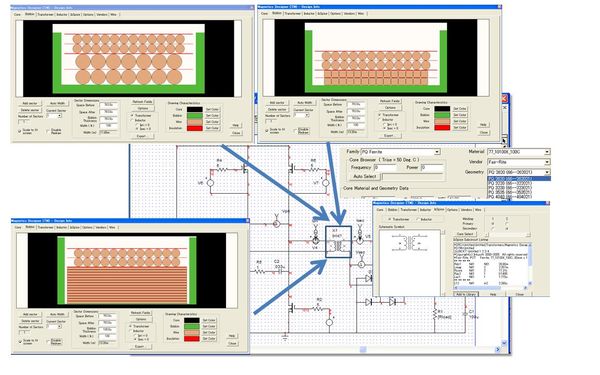Open the Vendors tab in IsSpice dialog

[x=466, y=210]
